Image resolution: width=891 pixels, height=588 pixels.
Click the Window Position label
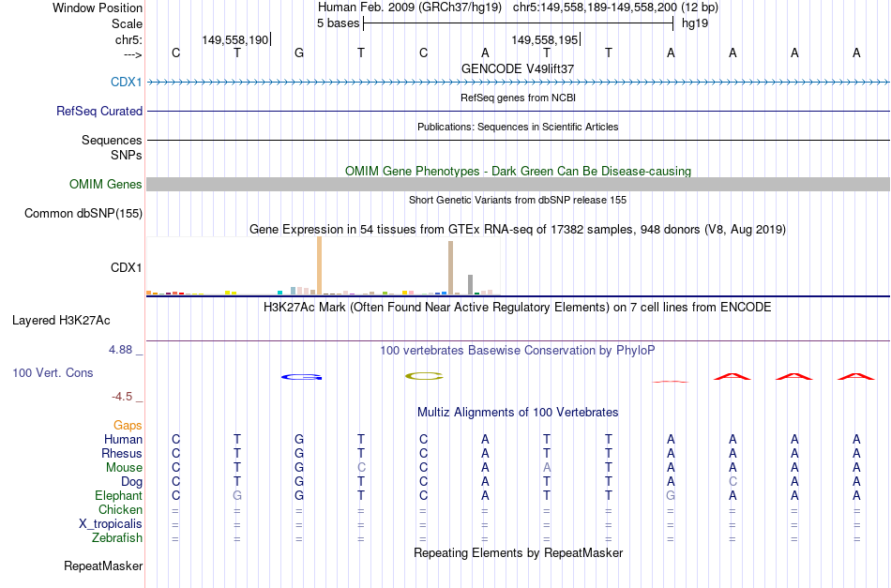(x=98, y=8)
